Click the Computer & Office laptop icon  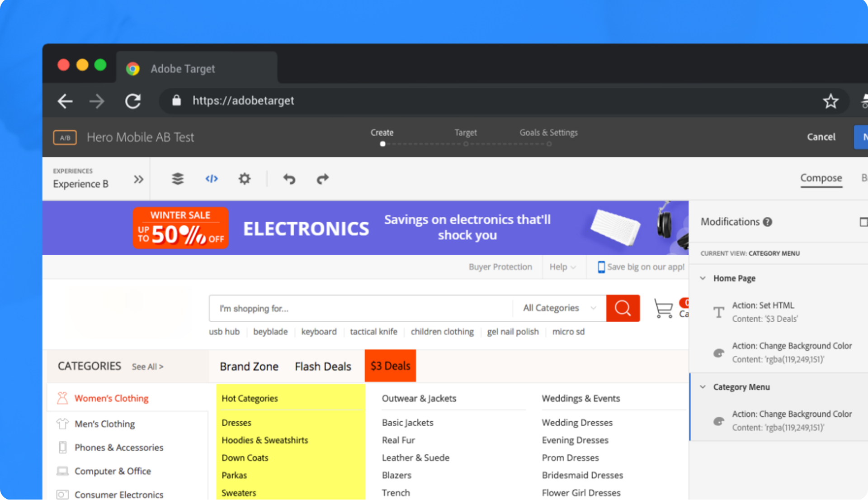62,471
